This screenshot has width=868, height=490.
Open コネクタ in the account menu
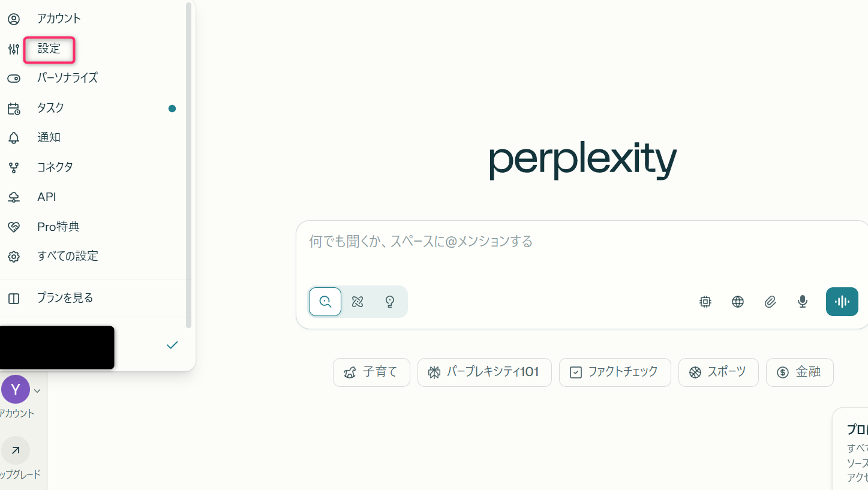click(55, 167)
